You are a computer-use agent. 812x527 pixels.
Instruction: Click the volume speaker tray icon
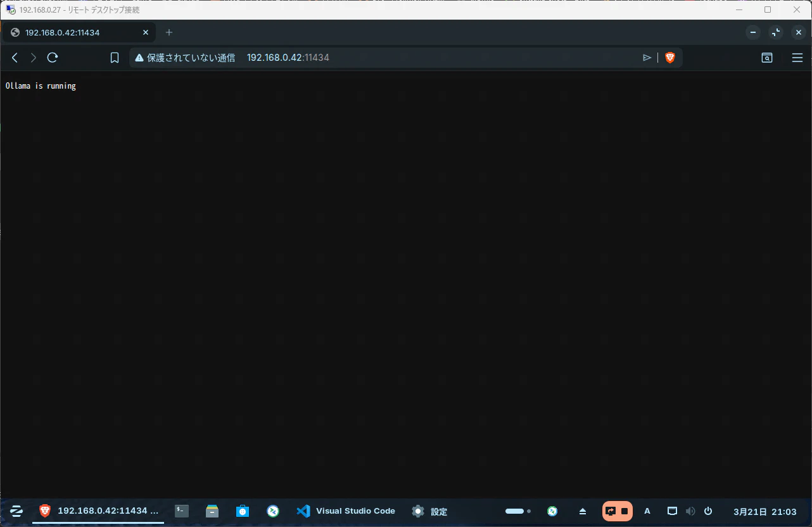click(690, 511)
